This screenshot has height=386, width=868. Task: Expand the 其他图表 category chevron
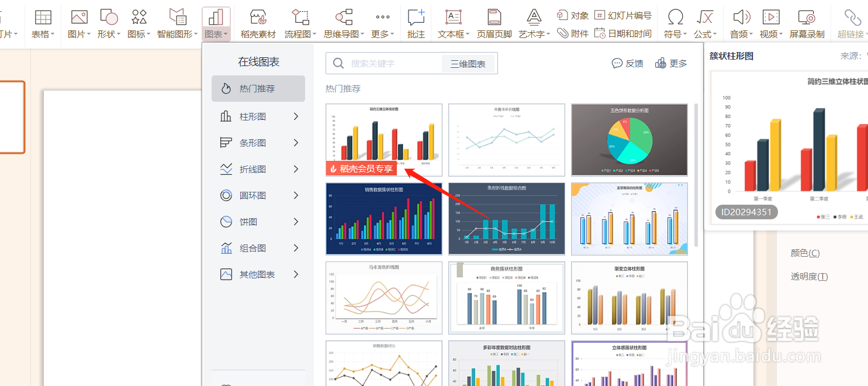tap(296, 274)
